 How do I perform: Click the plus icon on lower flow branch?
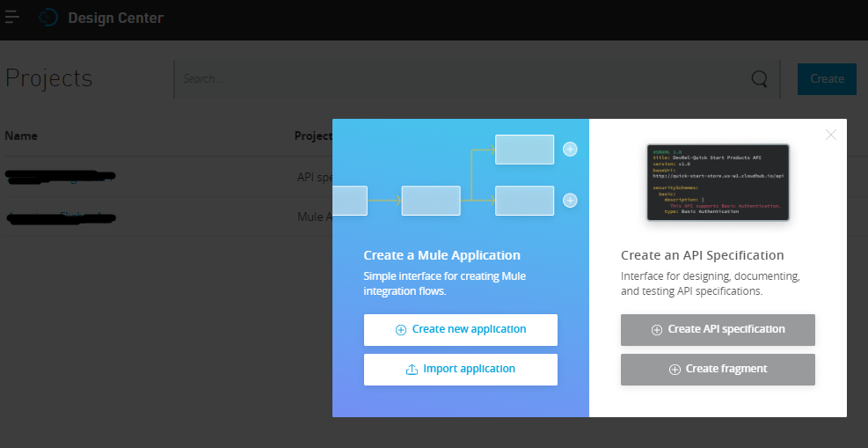[570, 201]
